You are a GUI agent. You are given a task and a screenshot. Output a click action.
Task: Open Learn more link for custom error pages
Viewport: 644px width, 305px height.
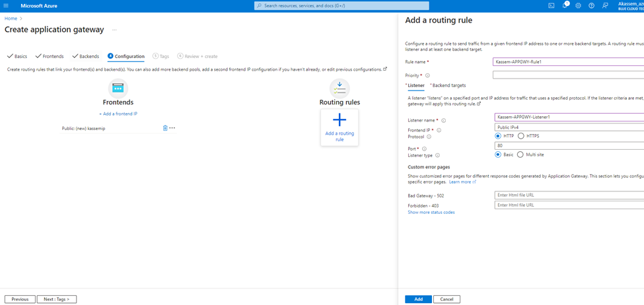(462, 182)
